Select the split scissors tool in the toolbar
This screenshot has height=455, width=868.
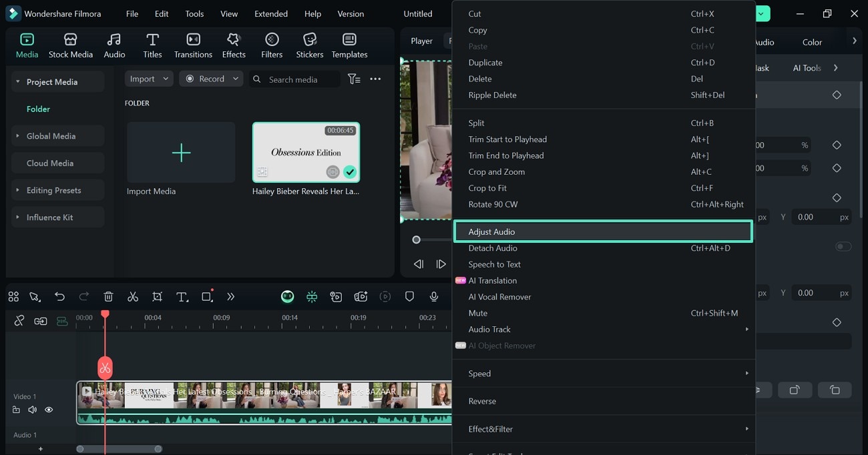coord(133,296)
